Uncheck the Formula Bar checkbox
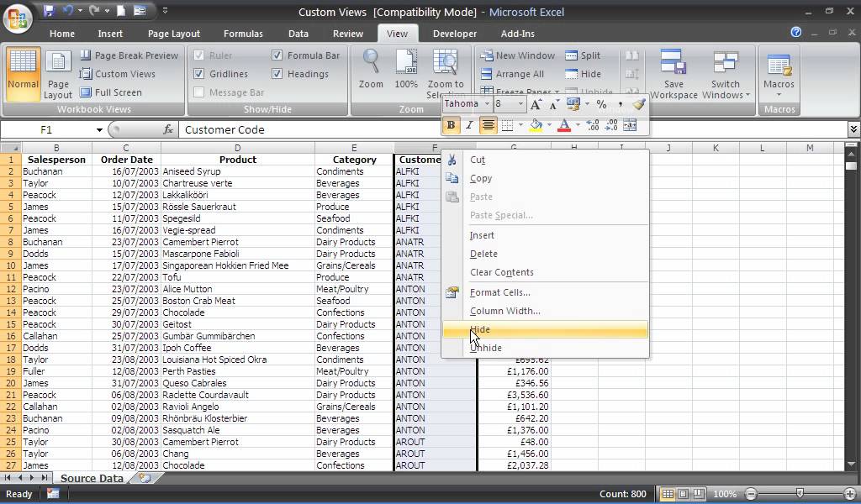Image resolution: width=861 pixels, height=504 pixels. click(277, 55)
